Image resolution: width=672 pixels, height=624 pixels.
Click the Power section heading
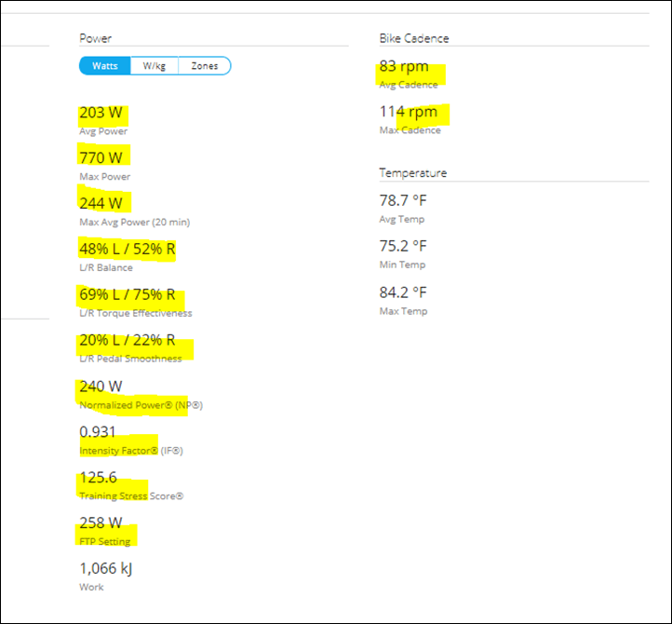(x=95, y=38)
